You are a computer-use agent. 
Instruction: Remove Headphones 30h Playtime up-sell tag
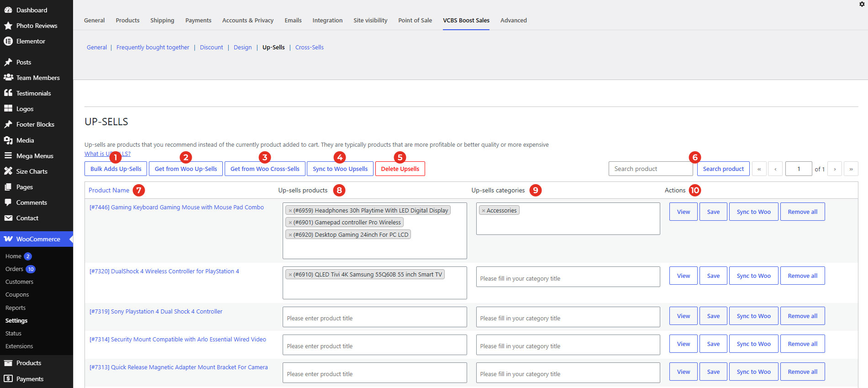pos(290,211)
